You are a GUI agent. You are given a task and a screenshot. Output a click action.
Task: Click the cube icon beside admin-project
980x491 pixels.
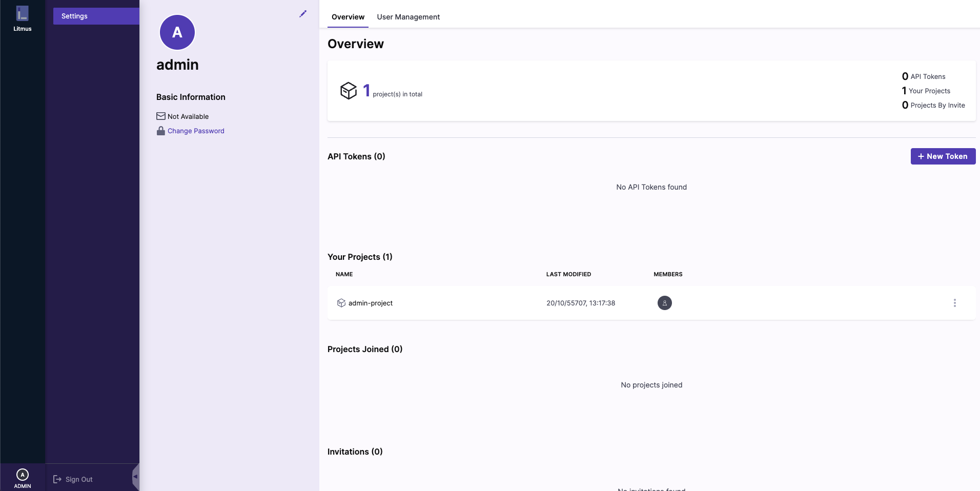pos(341,303)
